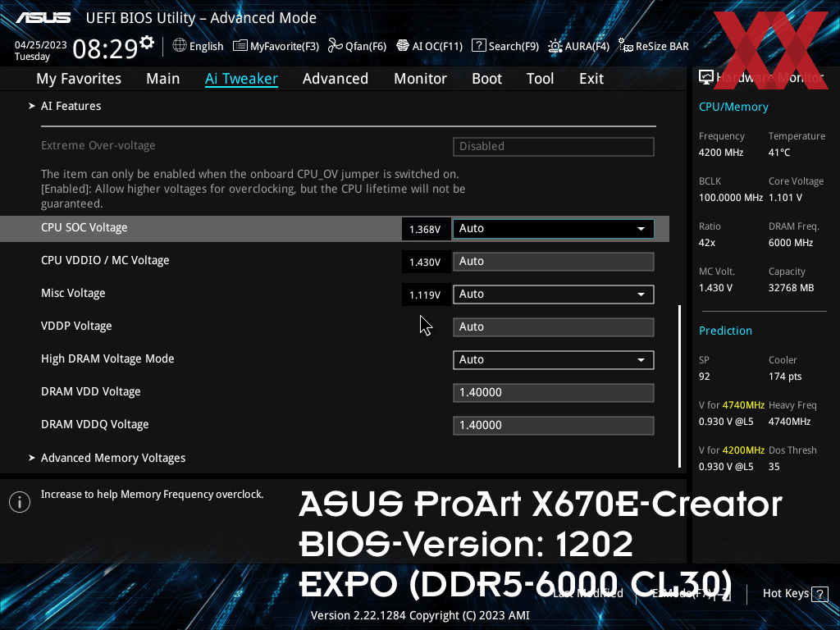The image size is (840, 630).
Task: Open the Exit tab
Action: point(591,79)
